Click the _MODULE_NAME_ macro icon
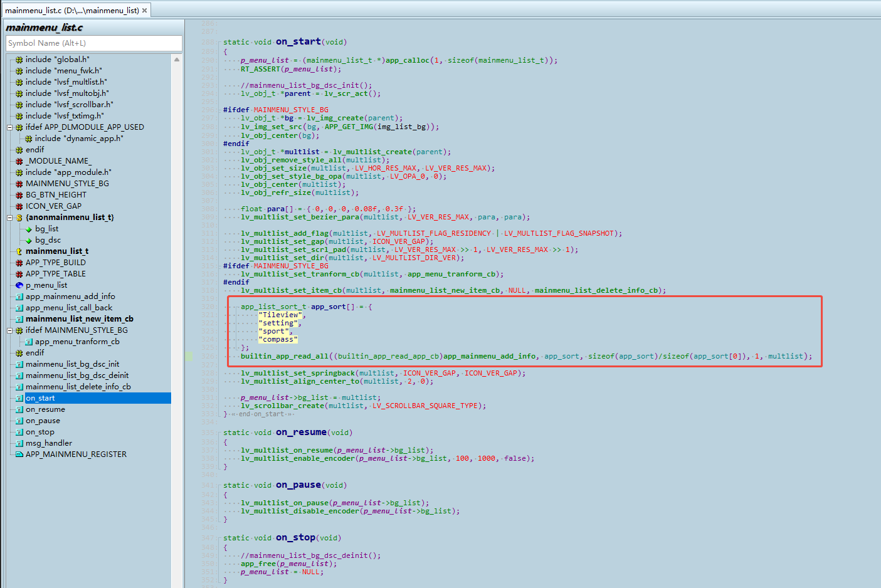This screenshot has height=588, width=881. point(19,161)
